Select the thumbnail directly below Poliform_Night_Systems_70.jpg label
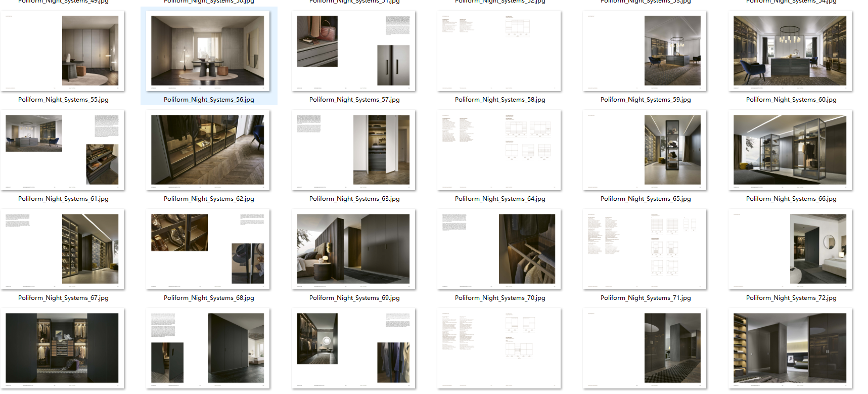The image size is (868, 394). [x=499, y=348]
